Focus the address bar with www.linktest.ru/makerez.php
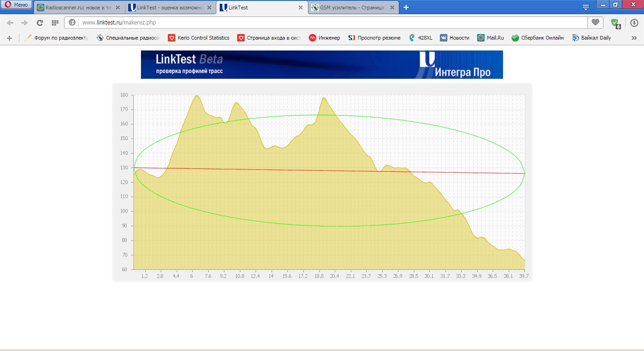This screenshot has height=351, width=644. (x=333, y=23)
